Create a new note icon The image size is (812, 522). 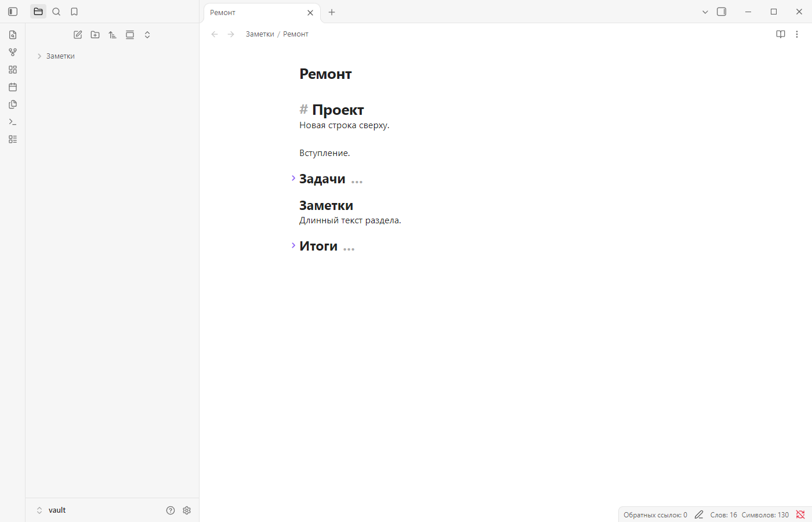[x=78, y=35]
